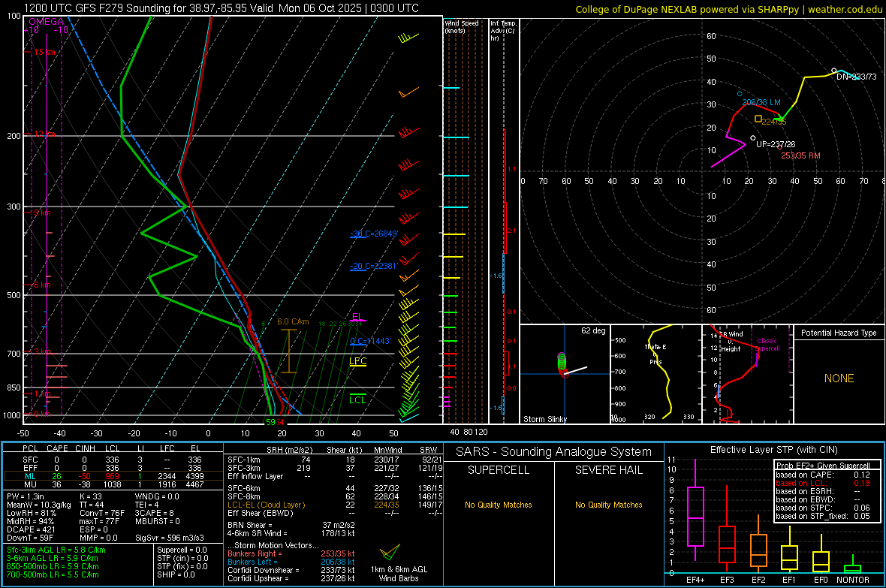The image size is (886, 588).
Task: Click the magenta EL level marker
Action: click(x=357, y=317)
